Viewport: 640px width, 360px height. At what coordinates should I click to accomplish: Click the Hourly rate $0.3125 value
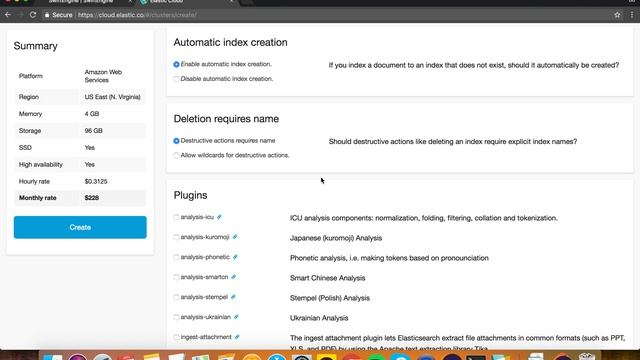pos(96,181)
